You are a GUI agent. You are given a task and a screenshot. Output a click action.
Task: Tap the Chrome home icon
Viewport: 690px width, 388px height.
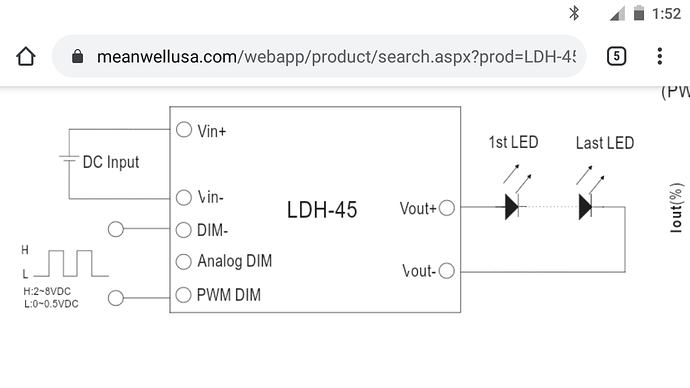pos(26,56)
